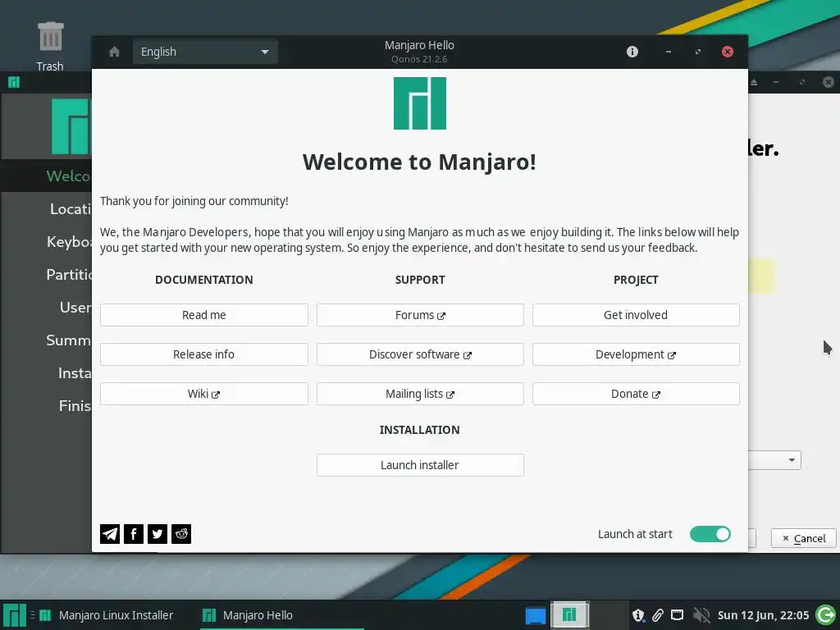840x630 pixels.
Task: Click the home icon in Manjaro Hello
Action: [114, 52]
